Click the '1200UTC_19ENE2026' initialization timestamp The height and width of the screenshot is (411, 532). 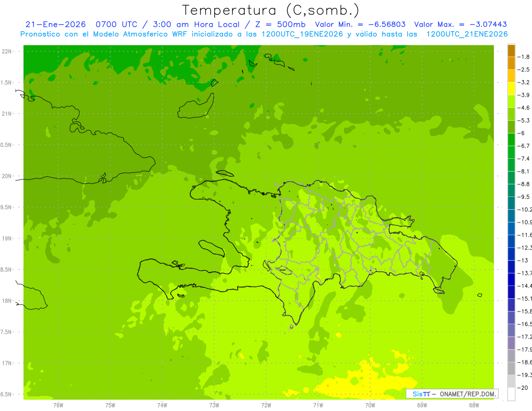click(x=302, y=34)
